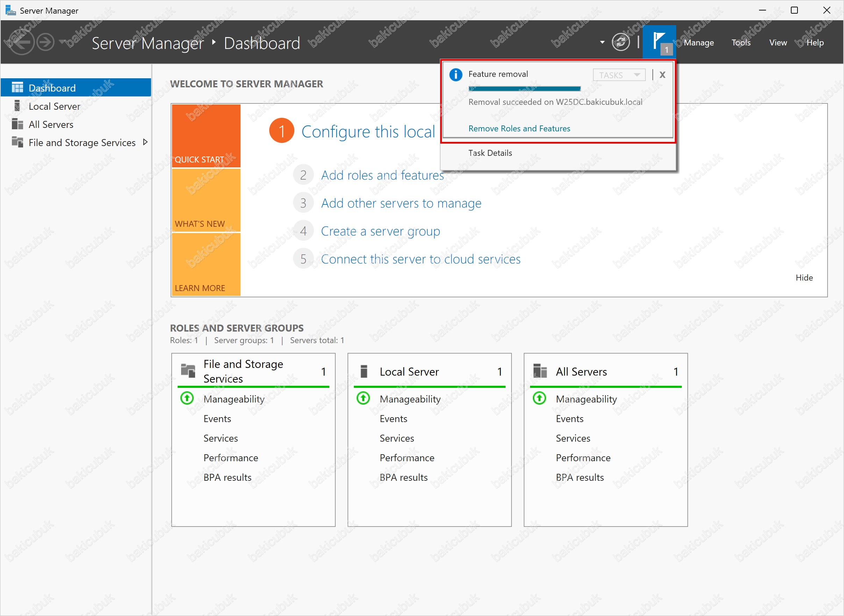Open Events in the Local Server tile
The image size is (844, 616).
click(393, 418)
